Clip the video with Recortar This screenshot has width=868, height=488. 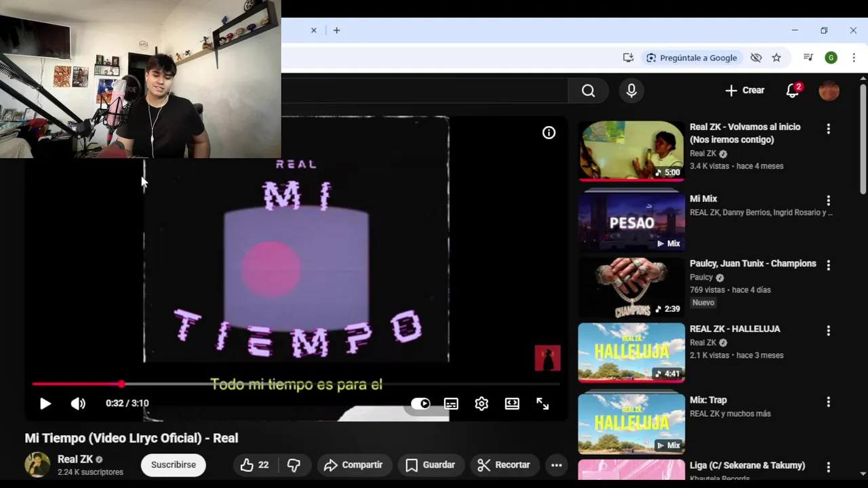pyautogui.click(x=504, y=465)
